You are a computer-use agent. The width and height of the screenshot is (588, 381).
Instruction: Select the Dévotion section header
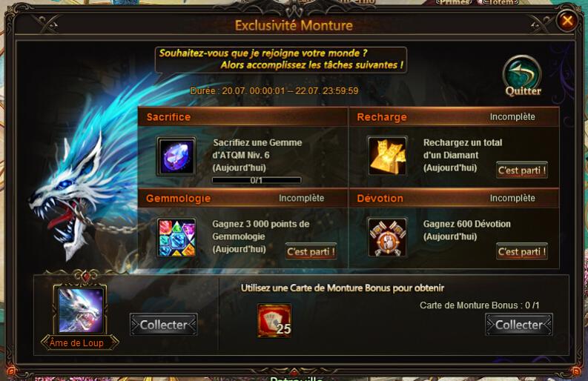(x=454, y=199)
